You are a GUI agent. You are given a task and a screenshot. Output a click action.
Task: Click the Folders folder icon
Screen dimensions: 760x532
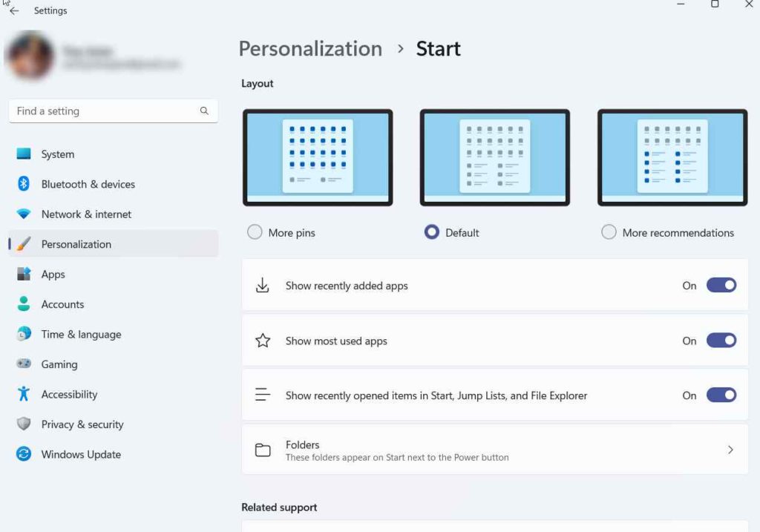tap(263, 450)
